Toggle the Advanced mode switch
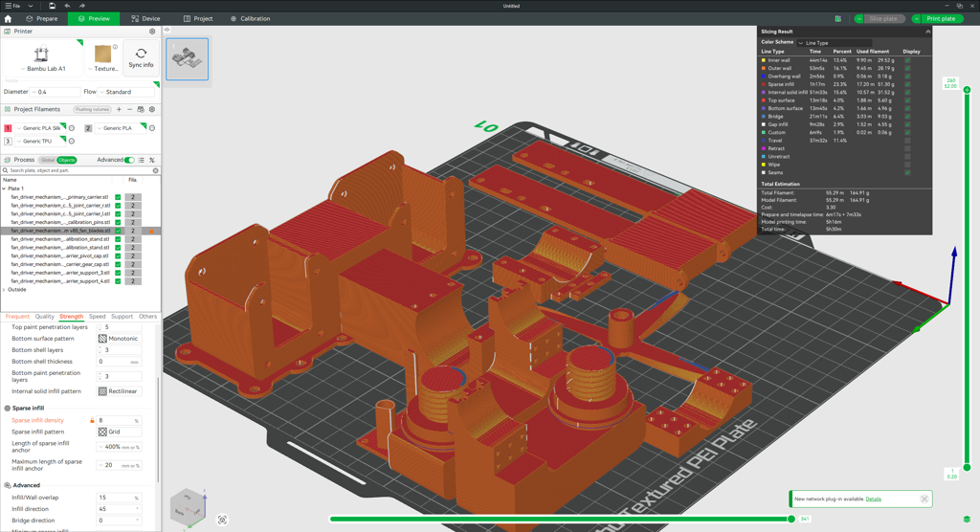980x532 pixels. (x=129, y=160)
